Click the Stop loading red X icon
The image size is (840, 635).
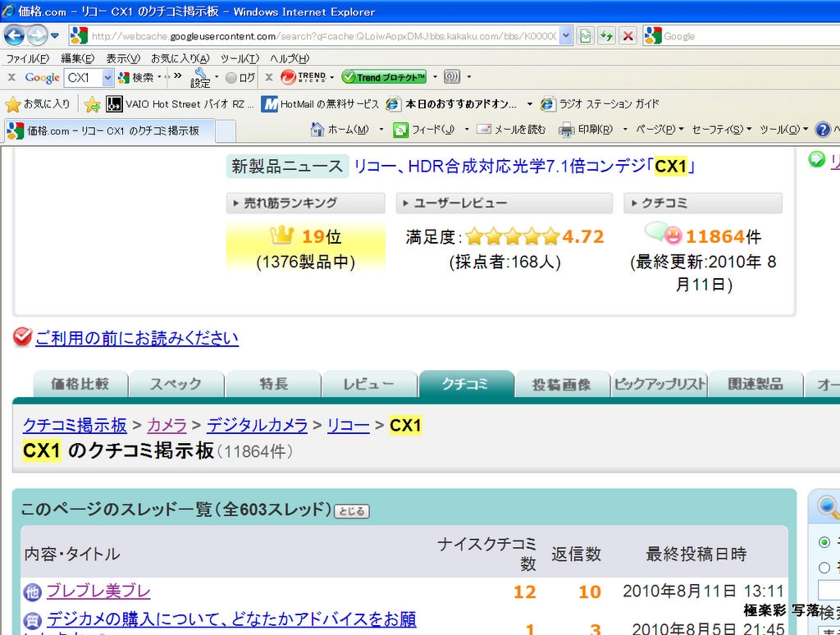[x=628, y=35]
